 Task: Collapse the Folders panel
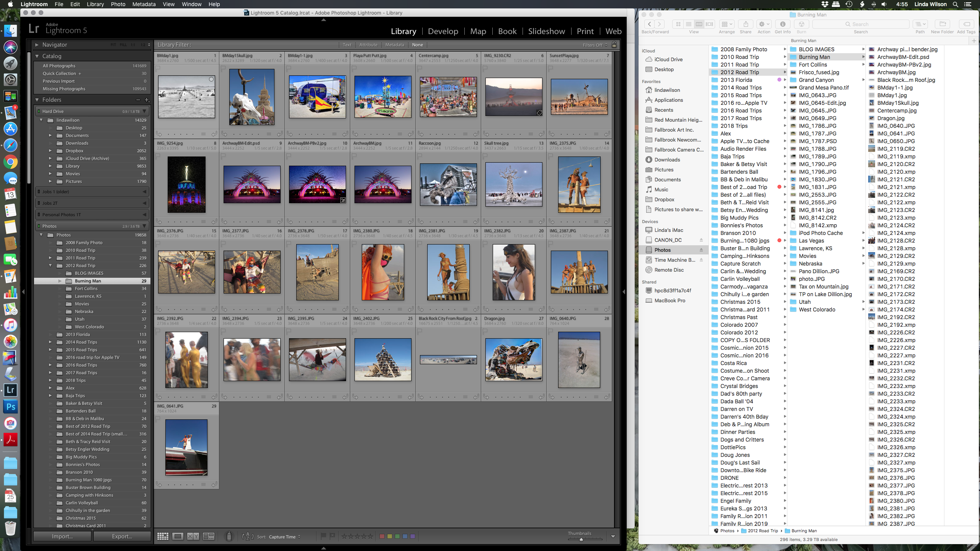click(37, 100)
